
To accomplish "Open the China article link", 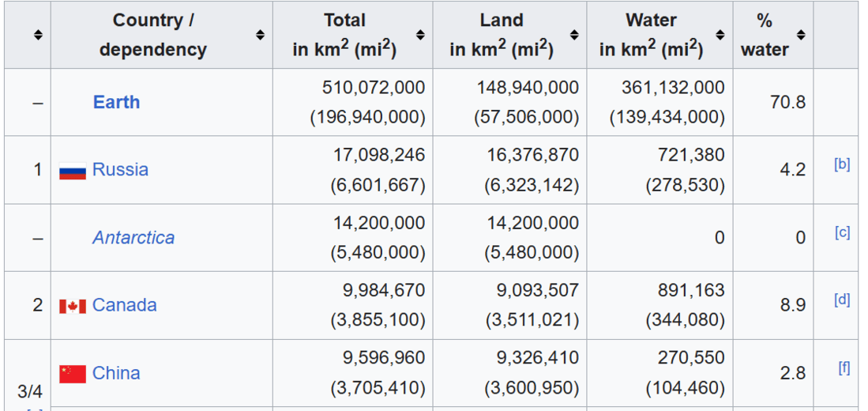I will [x=116, y=373].
